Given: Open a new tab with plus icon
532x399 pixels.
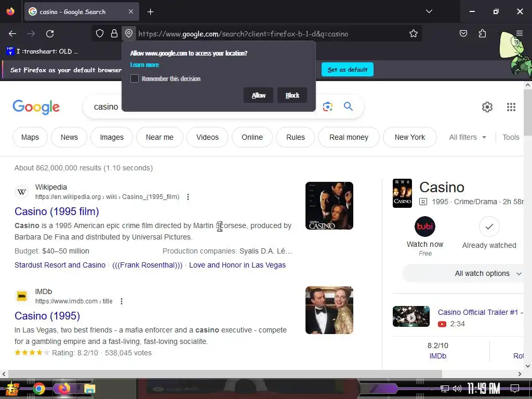Looking at the screenshot, I should 150,12.
